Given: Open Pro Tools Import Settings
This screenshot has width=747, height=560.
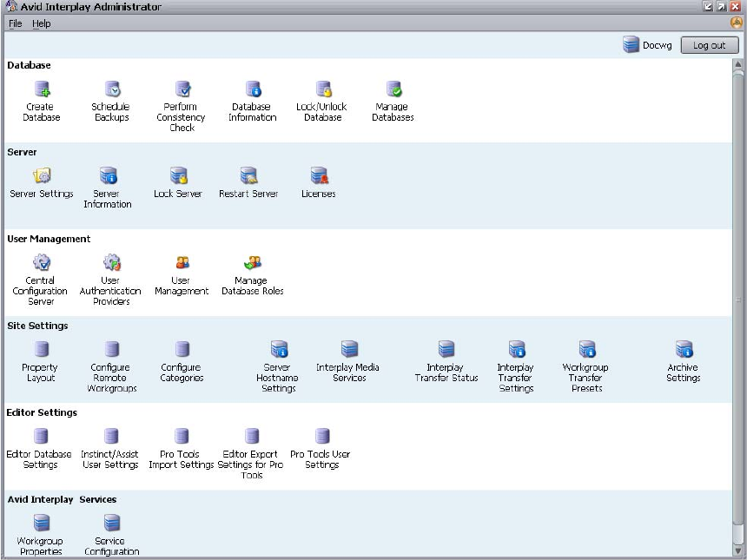Looking at the screenshot, I should pos(181,449).
